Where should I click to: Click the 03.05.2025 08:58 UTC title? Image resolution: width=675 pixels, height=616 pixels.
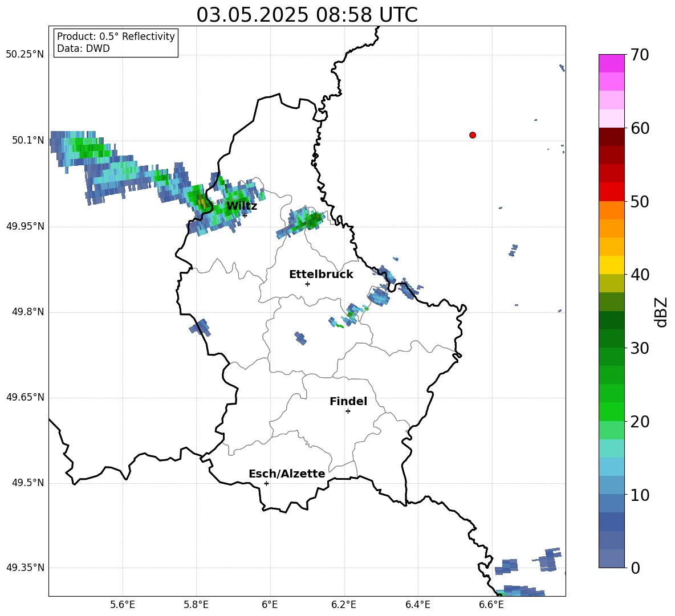click(x=307, y=15)
